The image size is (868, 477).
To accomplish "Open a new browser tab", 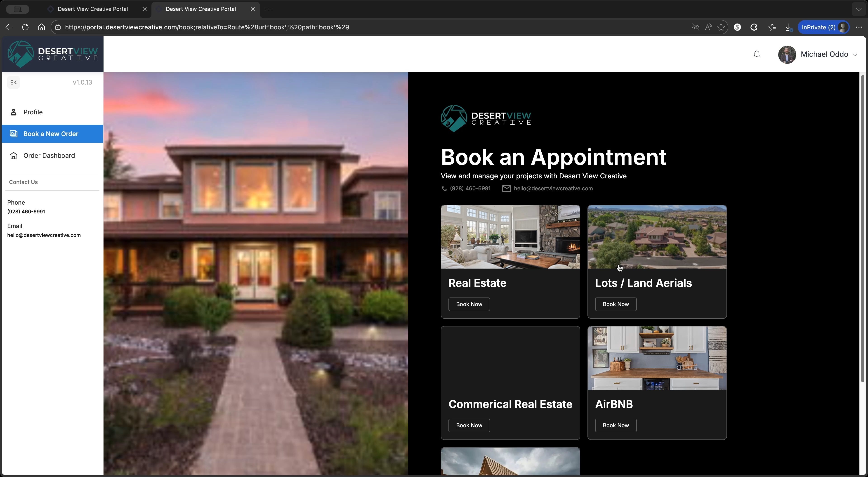I will (269, 9).
